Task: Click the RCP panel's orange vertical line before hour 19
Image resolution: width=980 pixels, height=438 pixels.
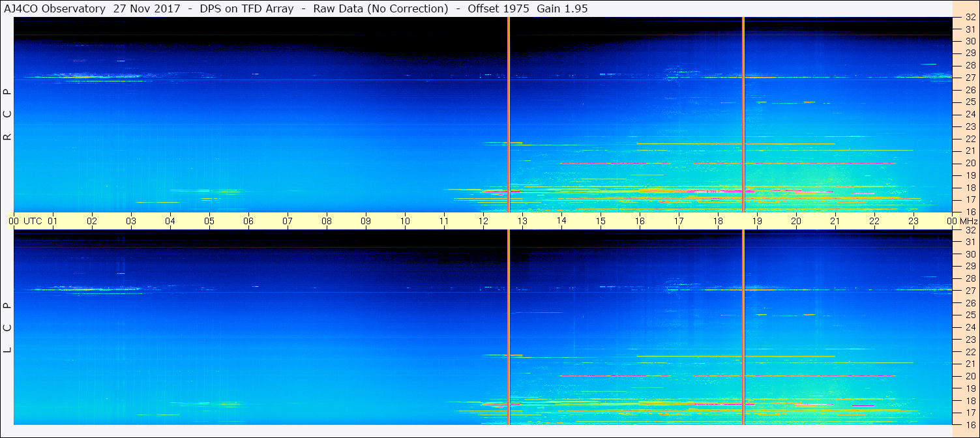Action: tap(743, 115)
